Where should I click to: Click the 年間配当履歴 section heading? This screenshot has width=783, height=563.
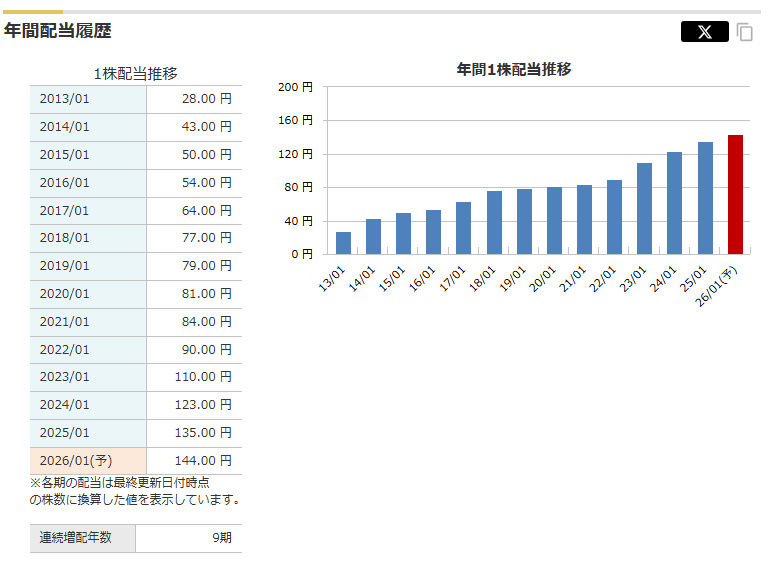pyautogui.click(x=58, y=31)
